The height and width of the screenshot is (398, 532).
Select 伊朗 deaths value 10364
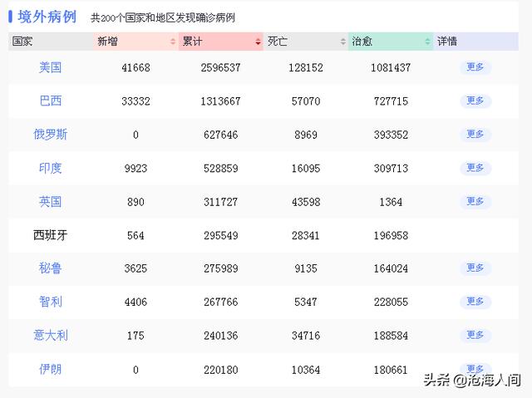(x=306, y=370)
